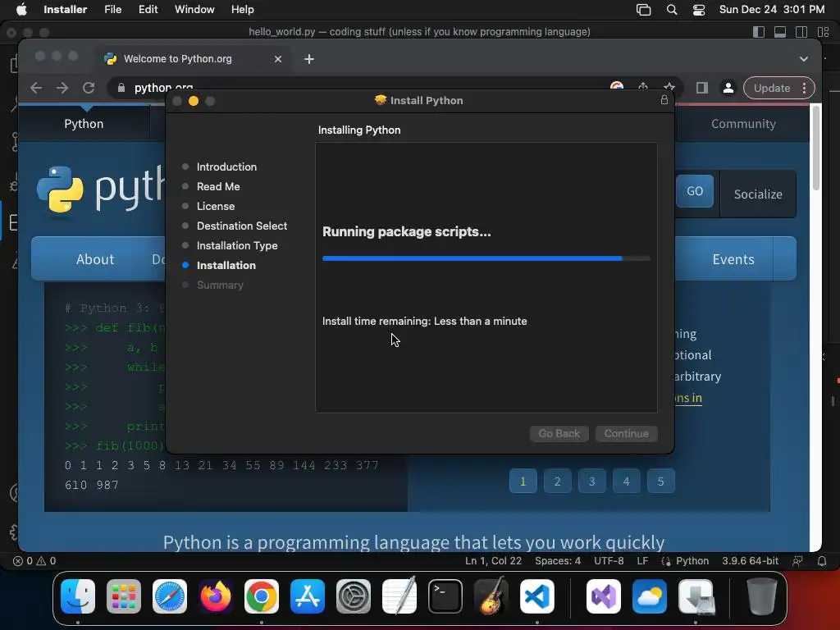Open the Chrome profile avatar

coord(728,88)
